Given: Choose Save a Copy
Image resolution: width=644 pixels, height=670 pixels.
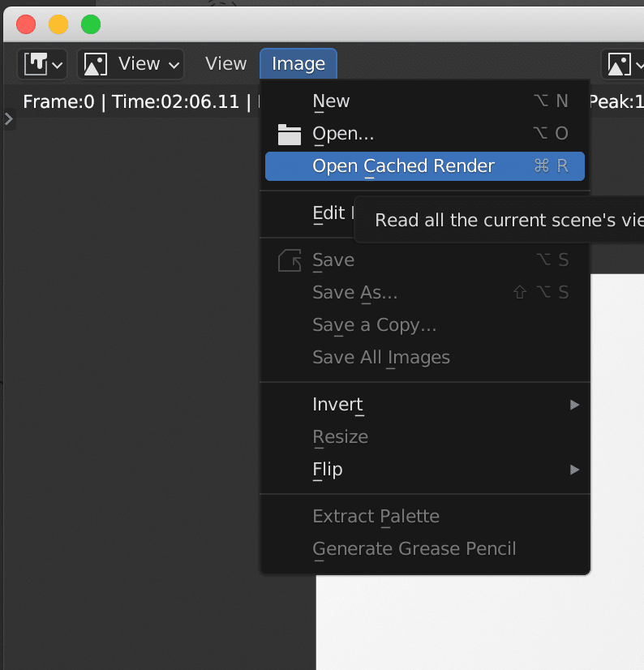Looking at the screenshot, I should 374,325.
